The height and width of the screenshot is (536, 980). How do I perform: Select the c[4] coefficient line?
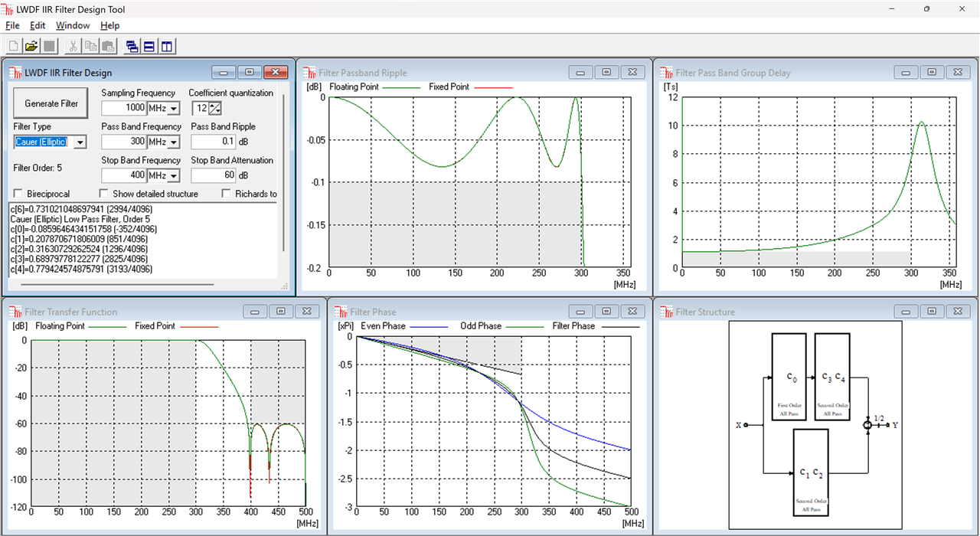tap(81, 269)
